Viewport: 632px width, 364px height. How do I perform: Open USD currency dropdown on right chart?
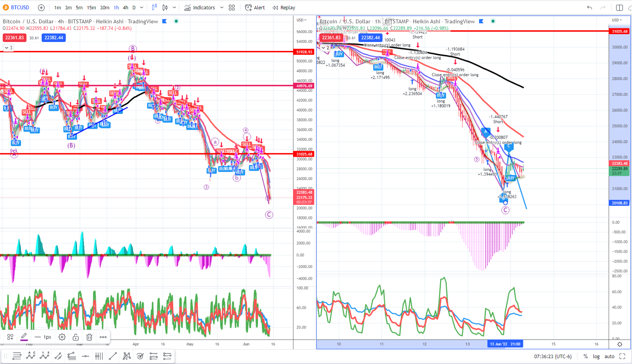click(617, 20)
